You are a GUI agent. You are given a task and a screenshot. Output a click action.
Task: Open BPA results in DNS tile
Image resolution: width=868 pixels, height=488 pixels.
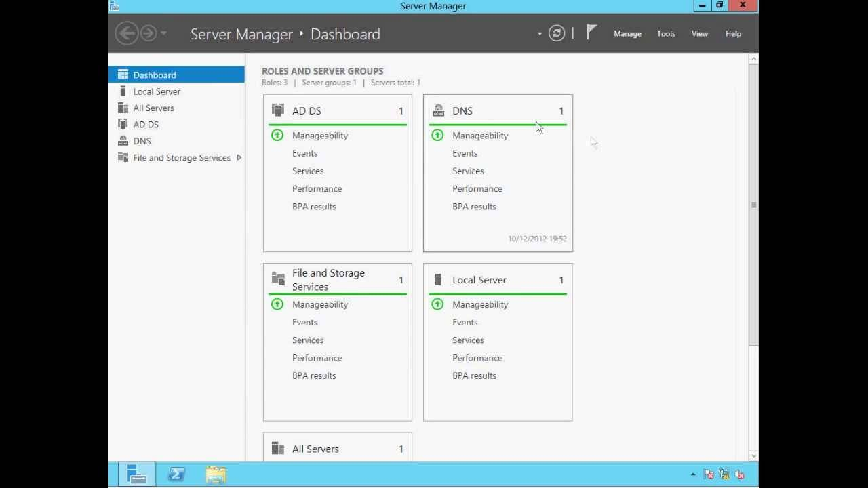(x=474, y=207)
